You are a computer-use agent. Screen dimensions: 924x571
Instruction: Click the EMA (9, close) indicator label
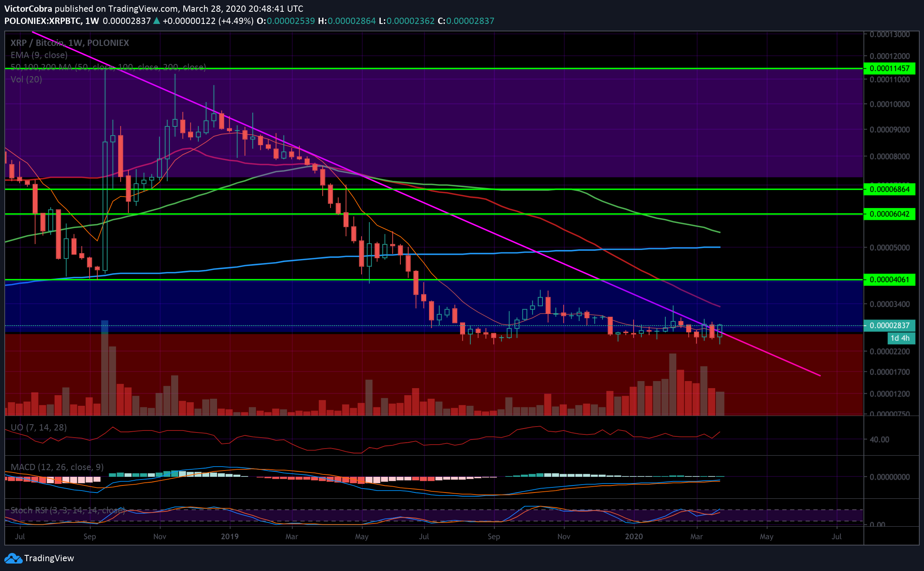(x=39, y=55)
